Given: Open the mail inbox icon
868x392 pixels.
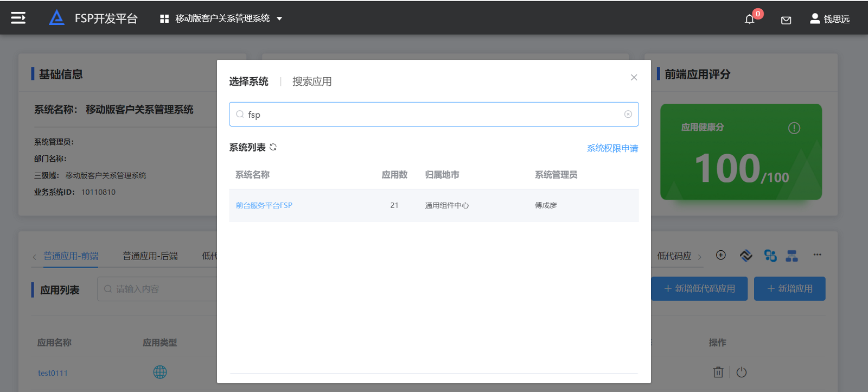Looking at the screenshot, I should 786,20.
